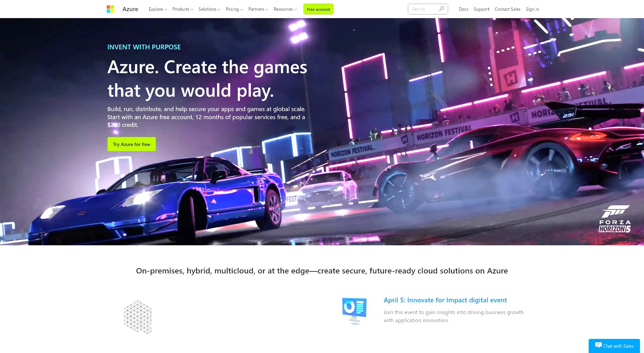Open Contact Sales link
This screenshot has height=353, width=644.
(507, 9)
